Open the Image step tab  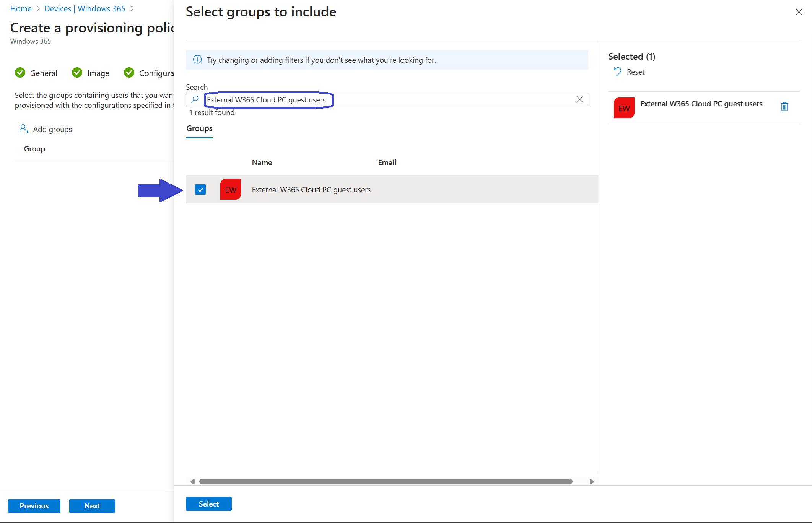tap(98, 73)
